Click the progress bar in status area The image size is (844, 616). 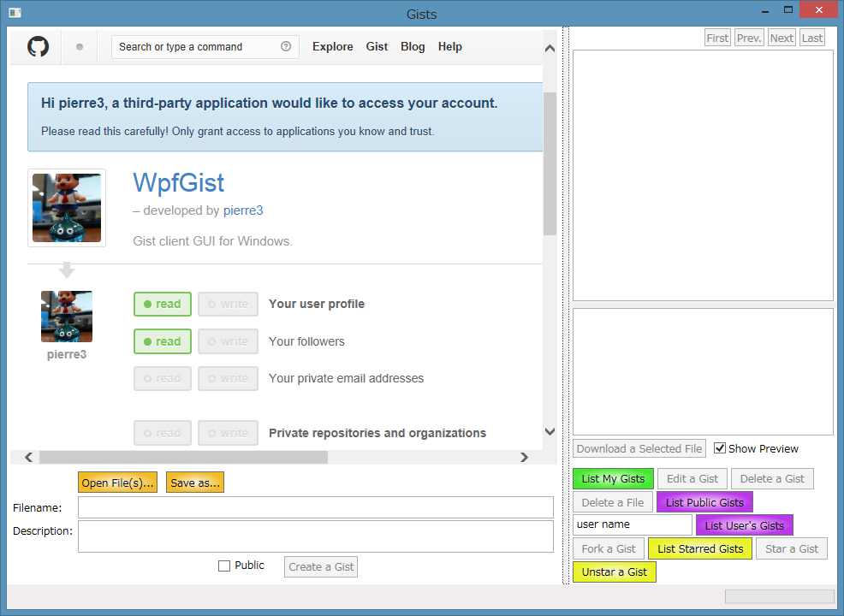click(779, 596)
